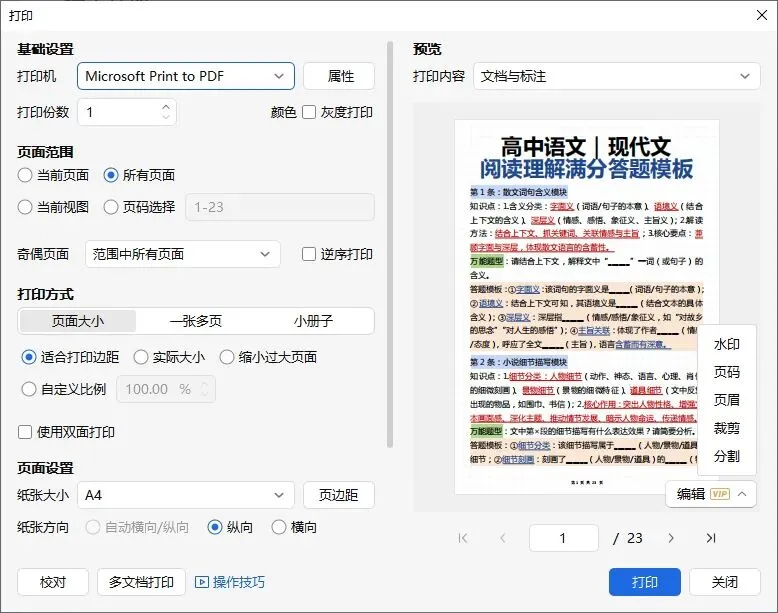Go to next preview page
The height and width of the screenshot is (613, 778).
671,538
